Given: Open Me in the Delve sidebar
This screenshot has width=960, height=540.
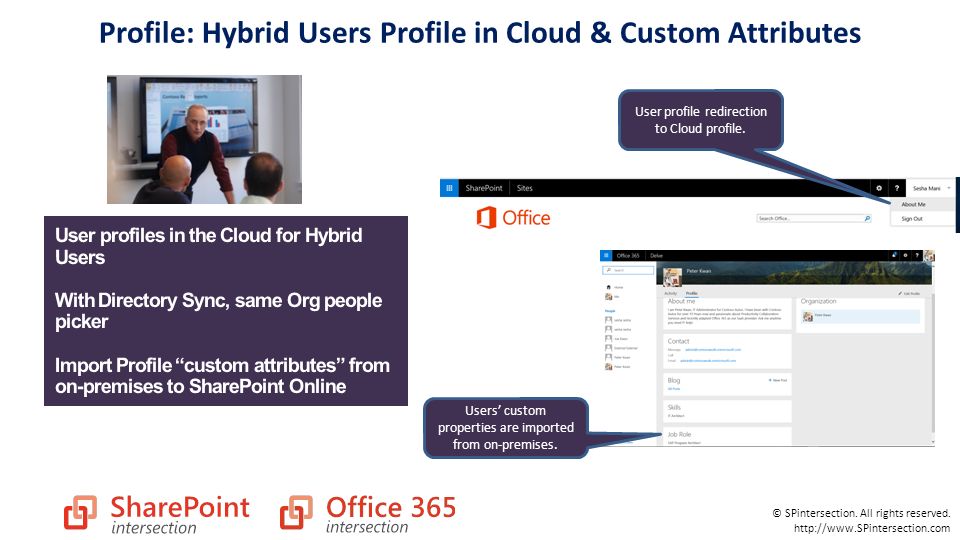Looking at the screenshot, I should (612, 296).
